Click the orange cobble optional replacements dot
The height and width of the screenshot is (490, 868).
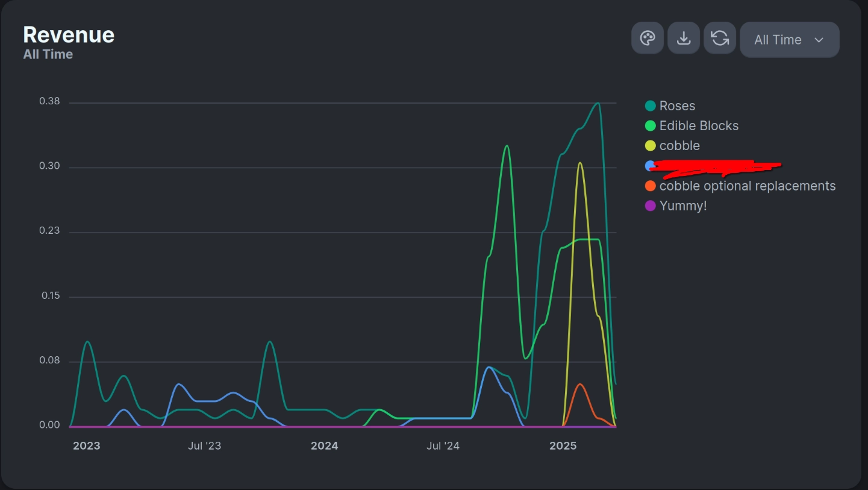click(651, 186)
